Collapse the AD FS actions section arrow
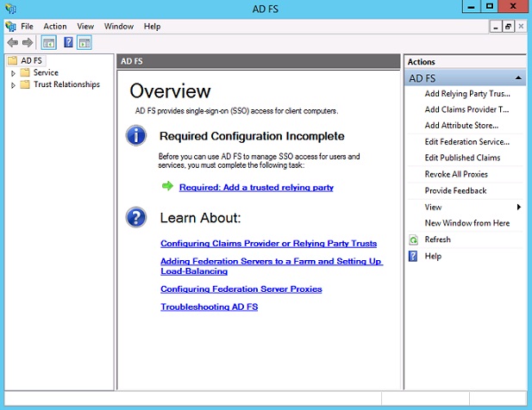 (x=518, y=78)
